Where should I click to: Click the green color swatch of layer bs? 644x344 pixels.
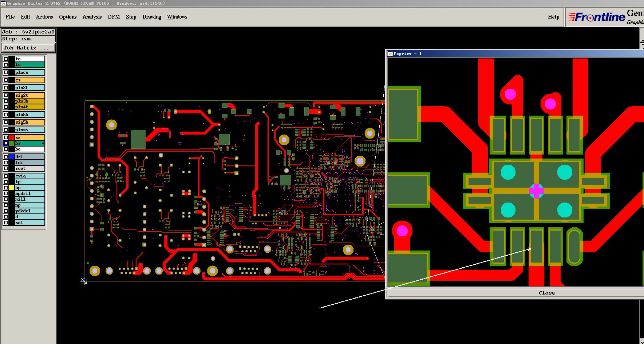click(x=12, y=143)
